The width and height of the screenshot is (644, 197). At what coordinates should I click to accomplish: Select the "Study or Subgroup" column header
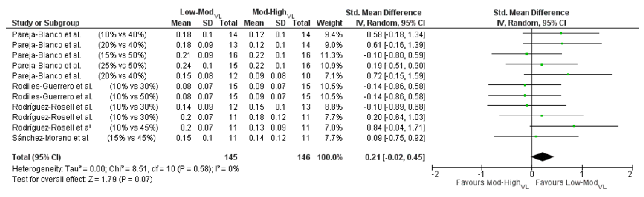click(46, 23)
